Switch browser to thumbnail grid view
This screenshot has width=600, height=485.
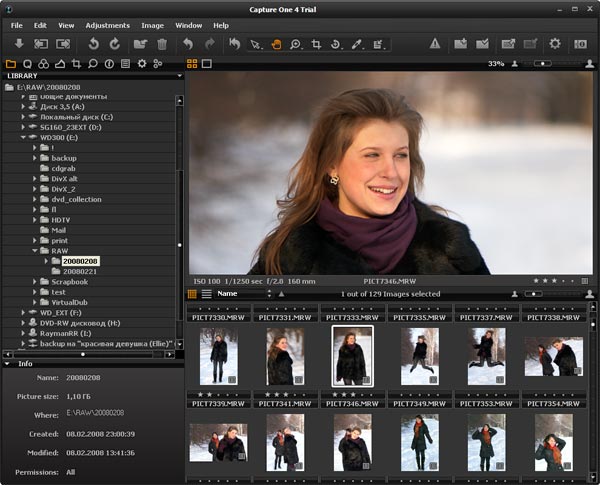coord(193,294)
